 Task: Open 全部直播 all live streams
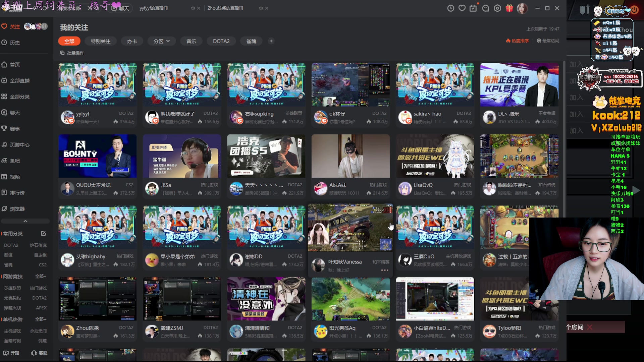15,80
